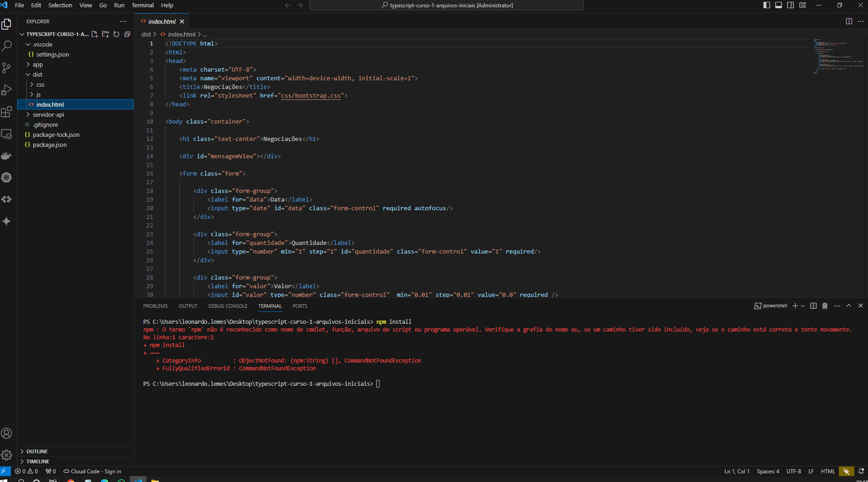Close the index.html editor tab
Screen dimensions: 868x482
click(182, 21)
